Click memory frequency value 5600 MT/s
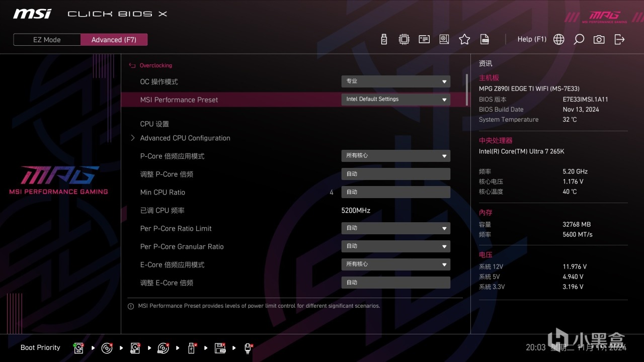This screenshot has height=362, width=644. pos(578,234)
